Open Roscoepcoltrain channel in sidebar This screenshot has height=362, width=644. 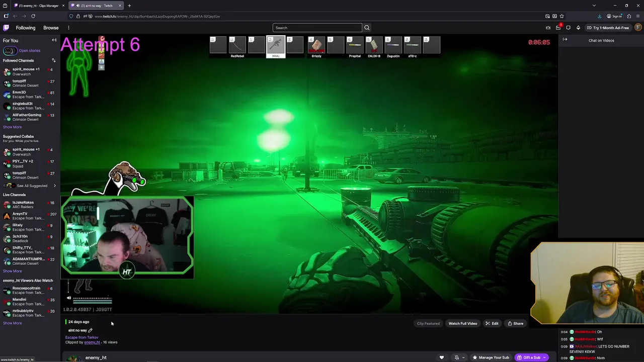point(30,290)
